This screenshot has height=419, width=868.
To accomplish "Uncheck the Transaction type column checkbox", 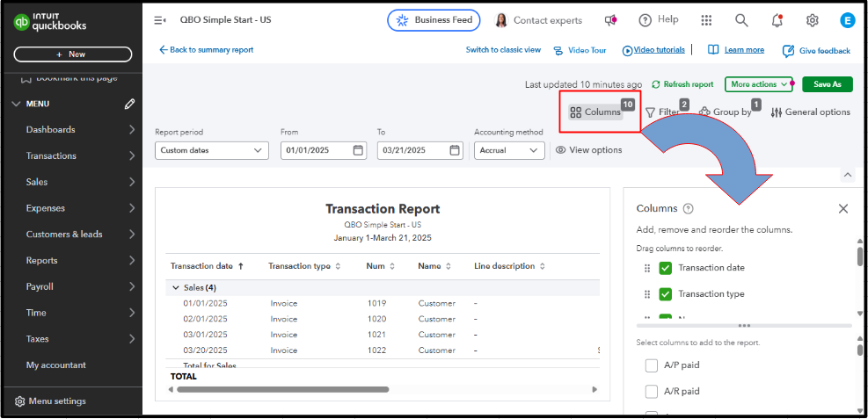I will (666, 294).
